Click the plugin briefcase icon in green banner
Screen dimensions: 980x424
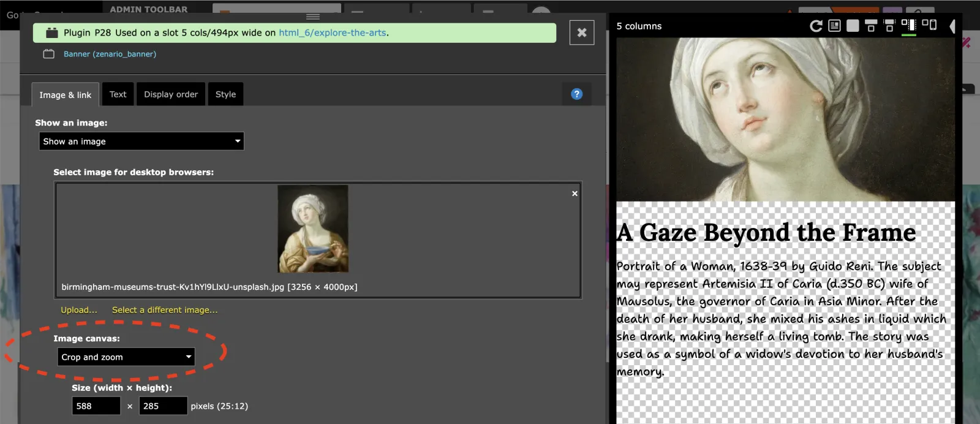click(x=52, y=33)
